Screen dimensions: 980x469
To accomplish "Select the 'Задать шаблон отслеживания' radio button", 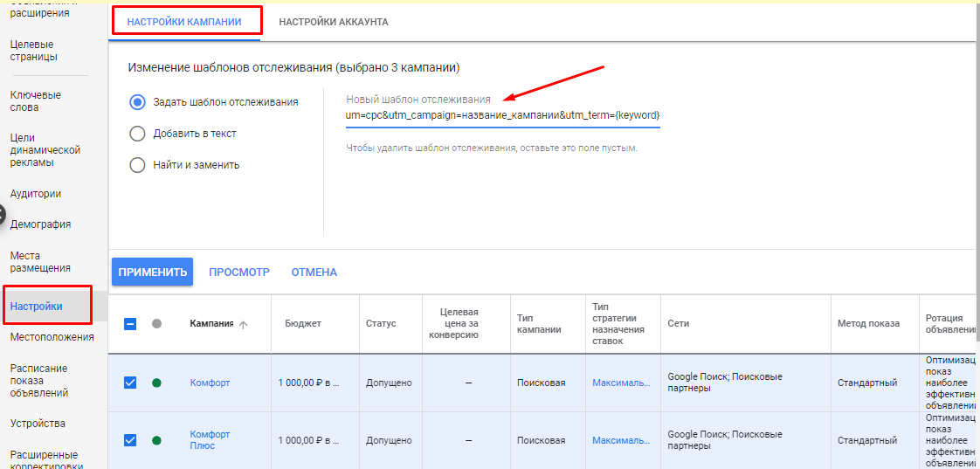I will click(x=137, y=102).
